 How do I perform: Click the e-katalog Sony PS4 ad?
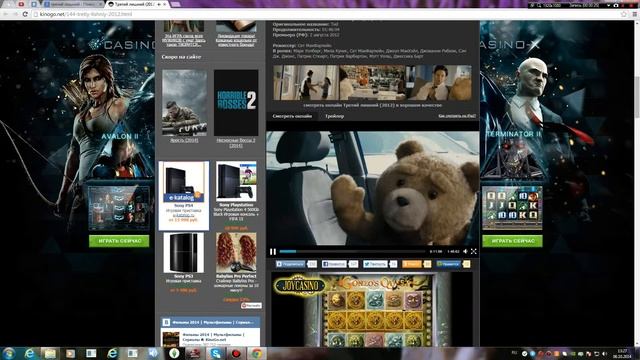(184, 196)
